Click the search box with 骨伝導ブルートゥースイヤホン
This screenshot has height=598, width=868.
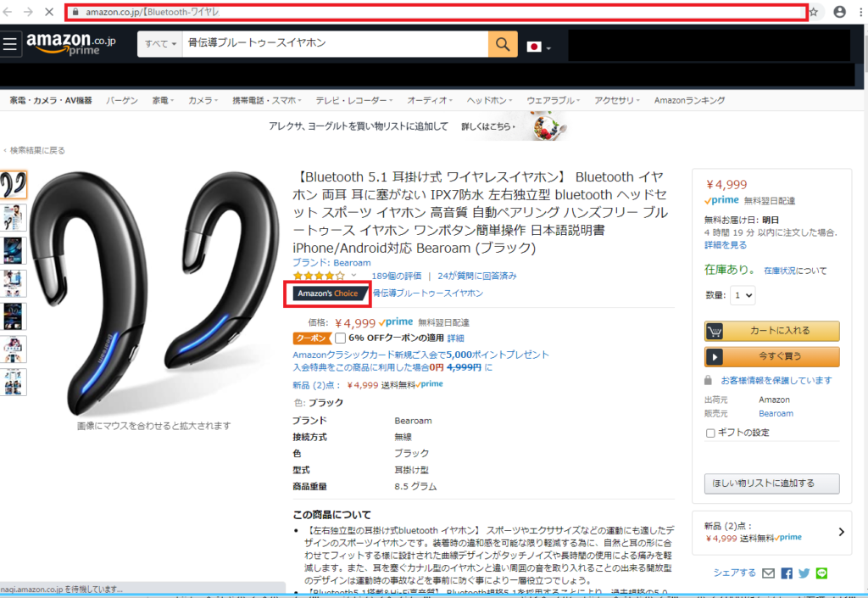point(334,44)
